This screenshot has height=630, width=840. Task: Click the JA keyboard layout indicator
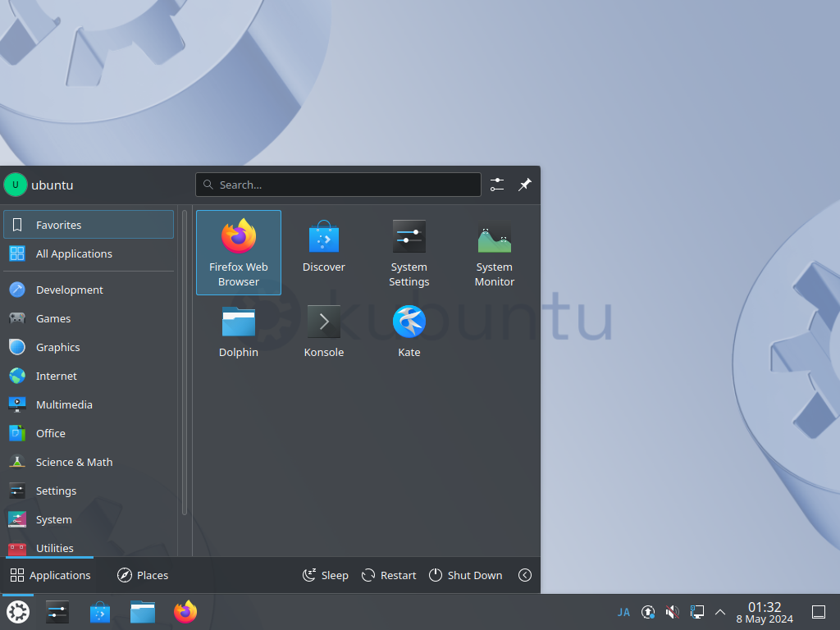623,612
